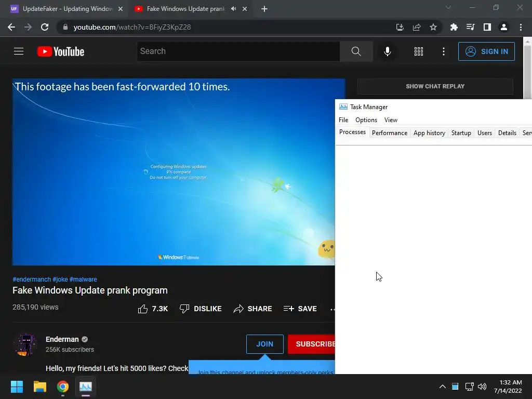This screenshot has height=399, width=532.
Task: Open Task Manager Options menu
Action: coord(366,120)
